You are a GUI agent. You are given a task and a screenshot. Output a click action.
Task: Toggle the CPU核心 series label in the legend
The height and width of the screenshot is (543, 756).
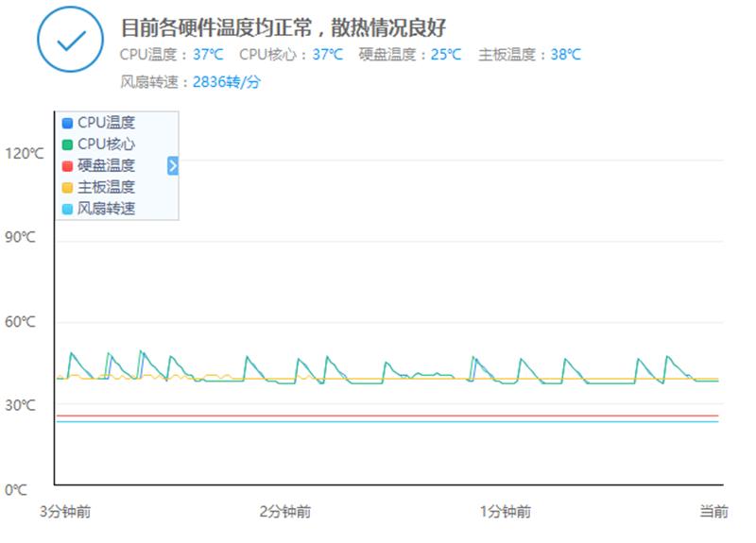coord(106,144)
